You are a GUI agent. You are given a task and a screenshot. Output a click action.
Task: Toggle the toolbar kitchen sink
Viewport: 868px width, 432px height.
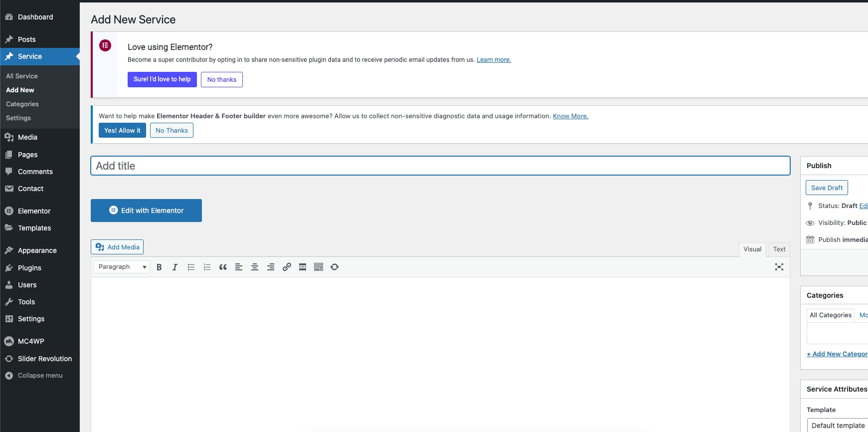319,267
